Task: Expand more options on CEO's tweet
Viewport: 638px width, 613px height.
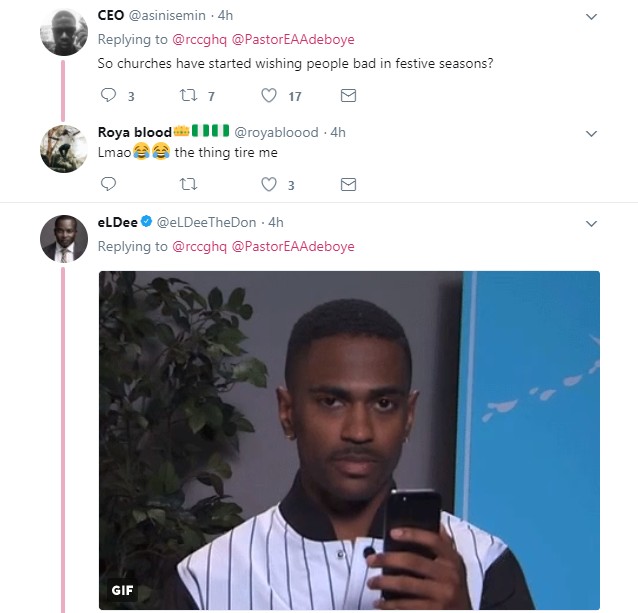Action: [591, 17]
